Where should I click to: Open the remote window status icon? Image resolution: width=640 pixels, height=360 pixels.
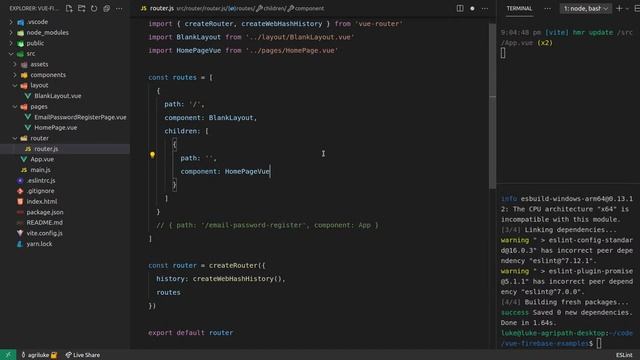pos(8,355)
